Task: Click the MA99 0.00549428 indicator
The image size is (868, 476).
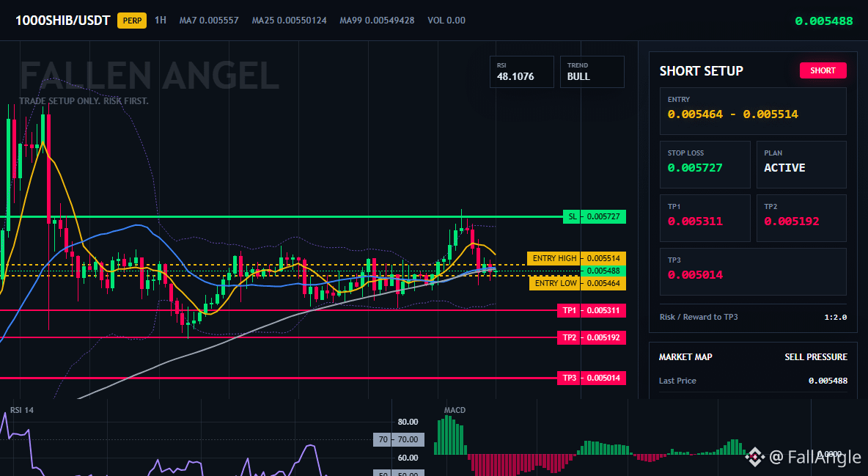Action: pos(377,21)
